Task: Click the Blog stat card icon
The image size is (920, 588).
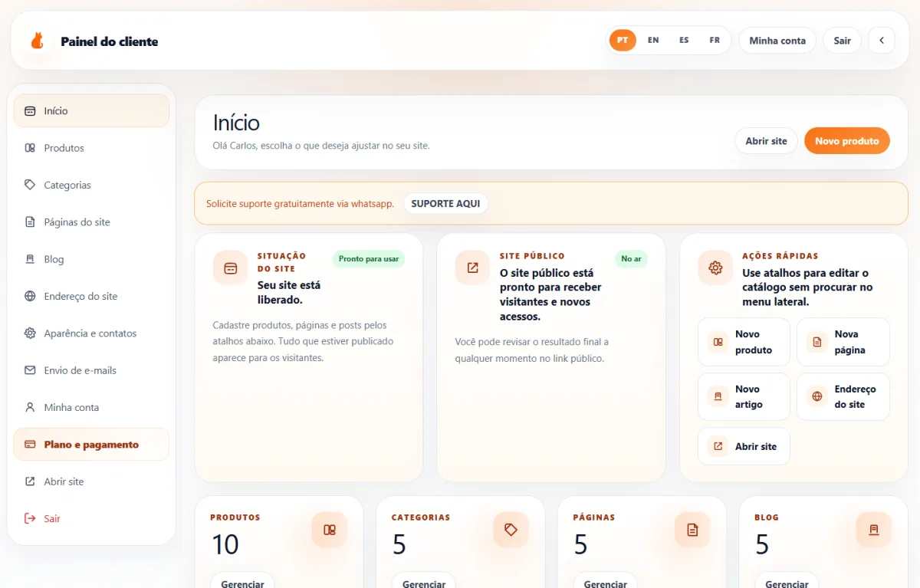Action: (874, 530)
